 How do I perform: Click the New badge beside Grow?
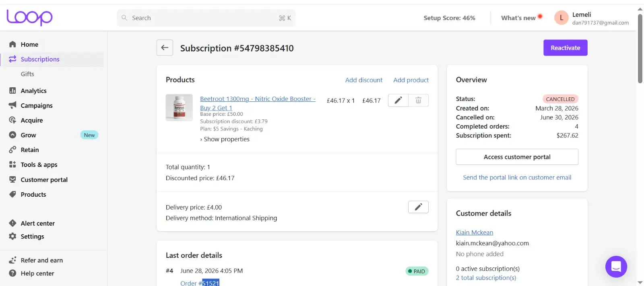[x=89, y=135]
